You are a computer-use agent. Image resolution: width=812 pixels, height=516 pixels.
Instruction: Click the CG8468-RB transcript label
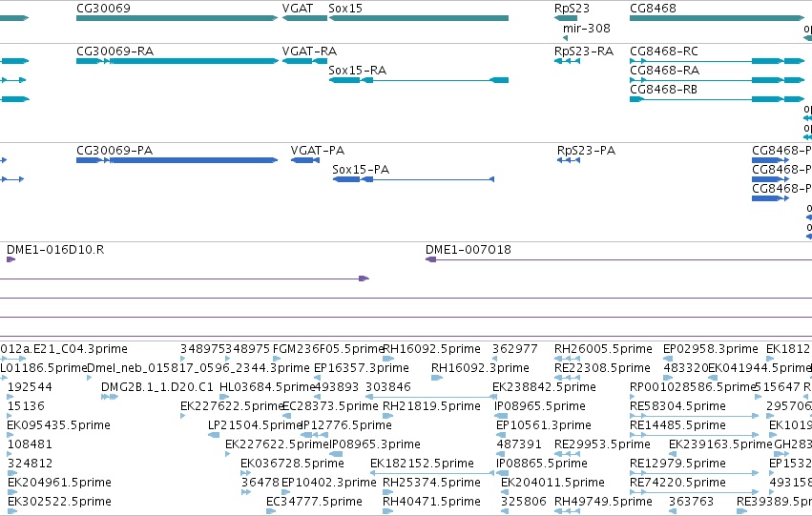coord(663,89)
